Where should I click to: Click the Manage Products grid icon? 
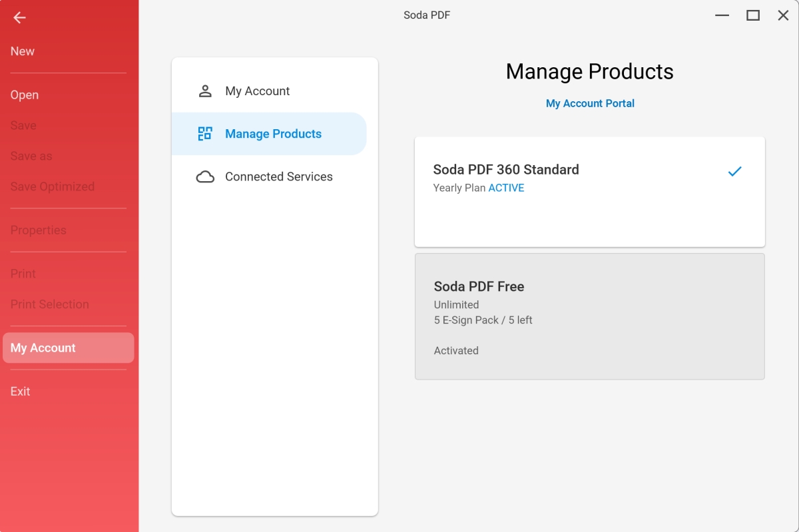(205, 134)
